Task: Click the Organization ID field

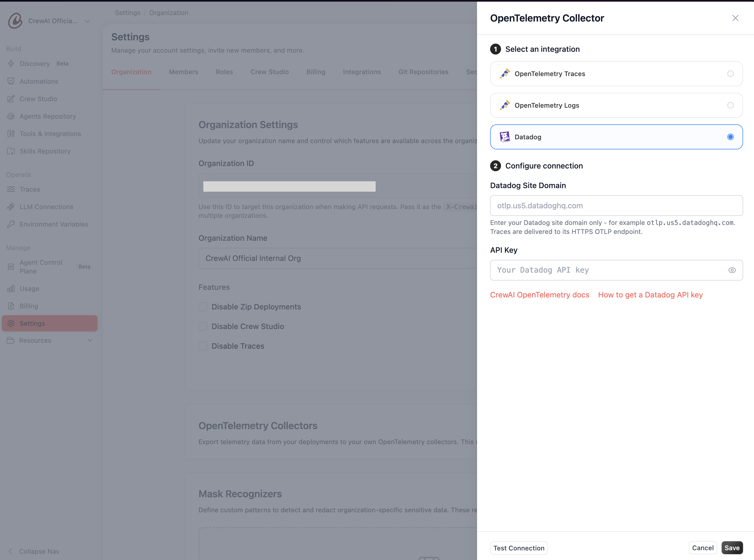Action: tap(337, 186)
